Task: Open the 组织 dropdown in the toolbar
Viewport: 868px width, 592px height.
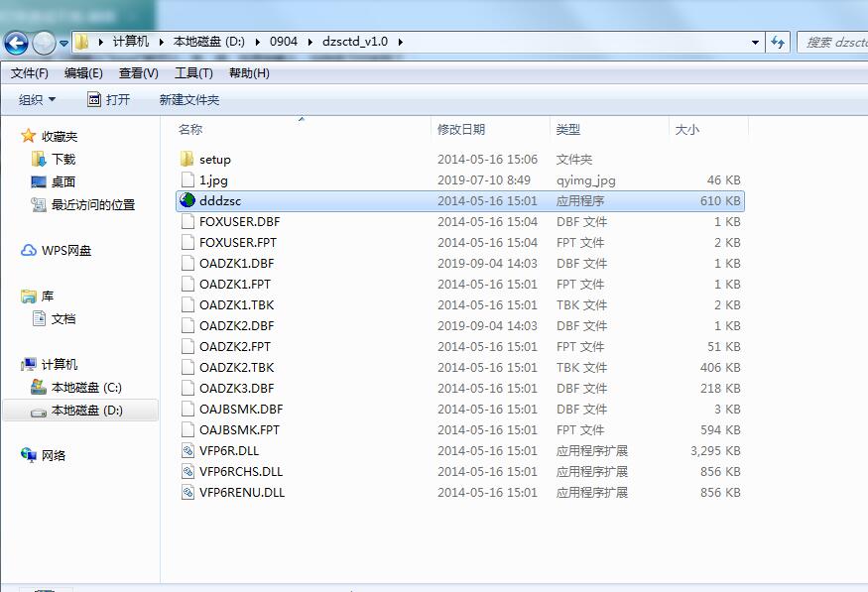Action: (37, 99)
